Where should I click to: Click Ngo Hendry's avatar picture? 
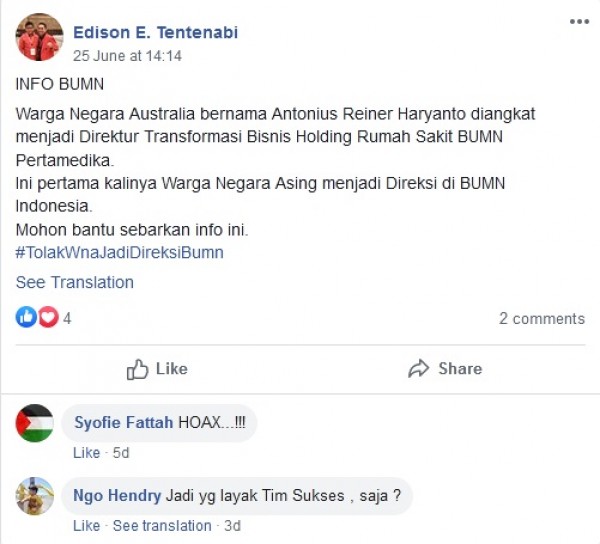click(35, 496)
